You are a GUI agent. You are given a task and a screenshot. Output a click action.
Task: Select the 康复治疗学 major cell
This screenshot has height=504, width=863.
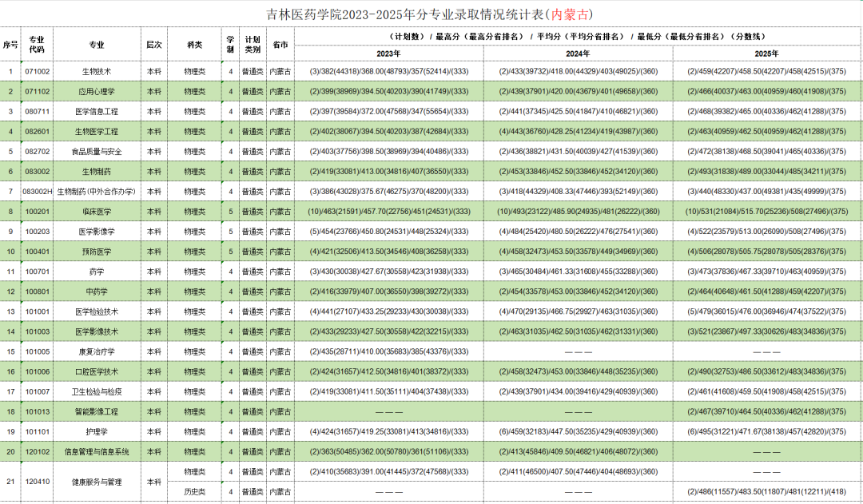click(x=97, y=351)
